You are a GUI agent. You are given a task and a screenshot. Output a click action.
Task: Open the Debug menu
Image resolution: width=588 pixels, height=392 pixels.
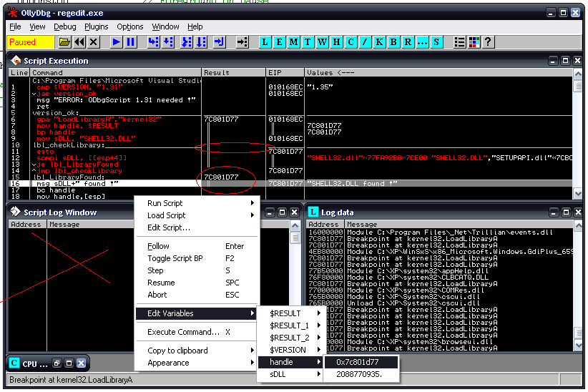pyautogui.click(x=65, y=26)
